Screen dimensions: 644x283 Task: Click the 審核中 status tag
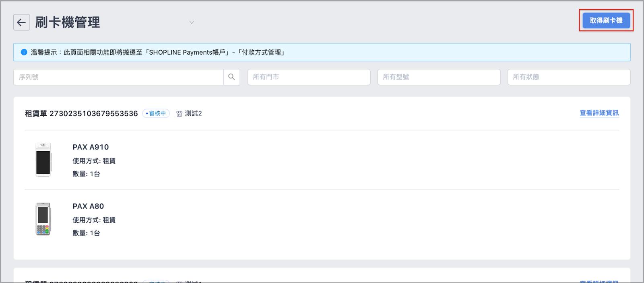click(x=156, y=114)
